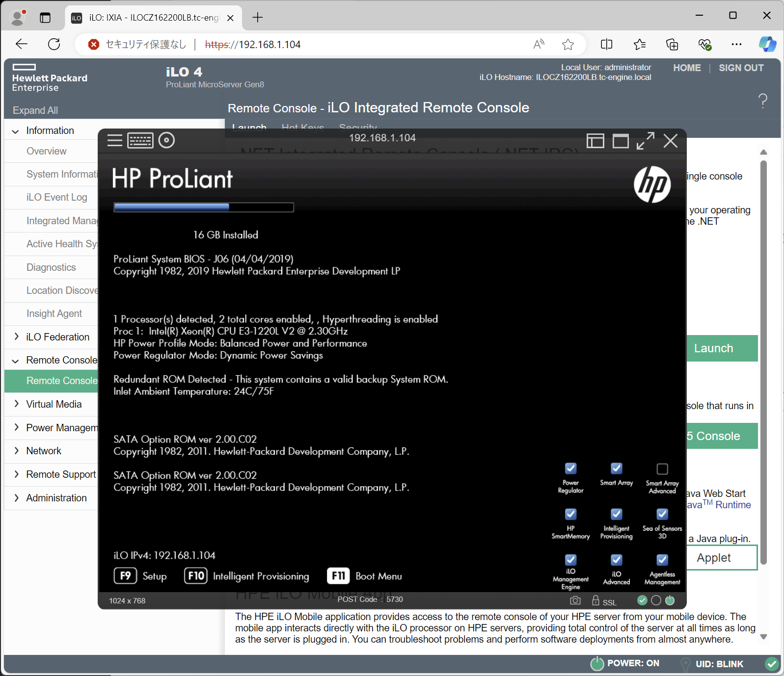Screen dimensions: 784x676
Task: Toggle the HP SmartMemory checkbox
Action: [x=570, y=514]
